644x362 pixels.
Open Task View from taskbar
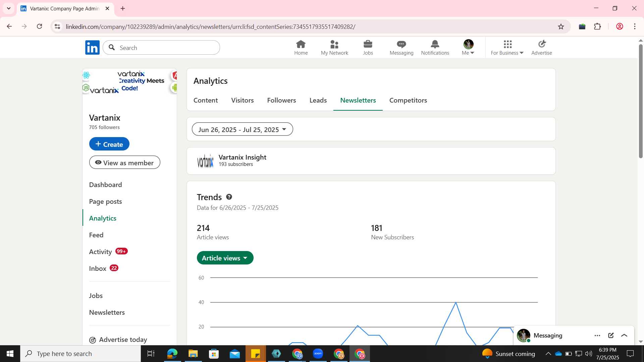(151, 354)
